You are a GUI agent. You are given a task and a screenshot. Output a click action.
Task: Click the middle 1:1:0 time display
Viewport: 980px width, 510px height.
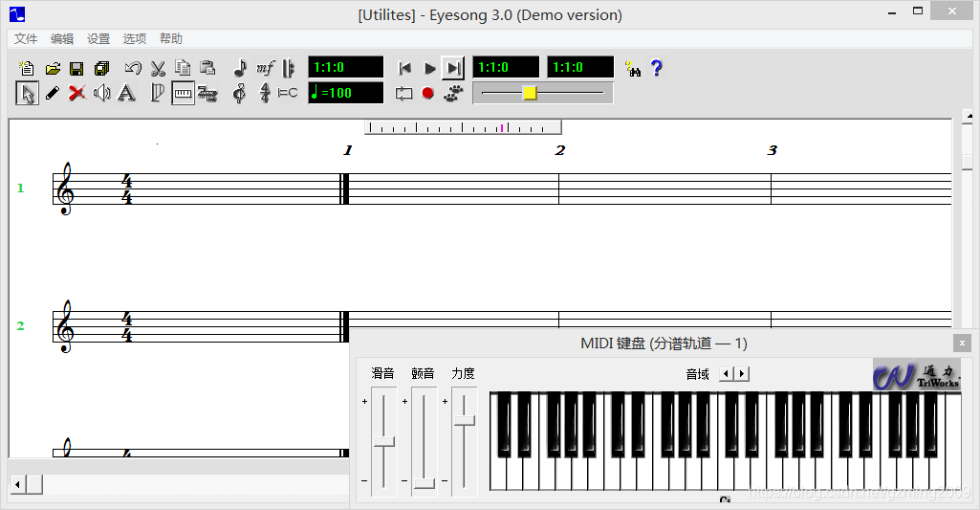(506, 67)
